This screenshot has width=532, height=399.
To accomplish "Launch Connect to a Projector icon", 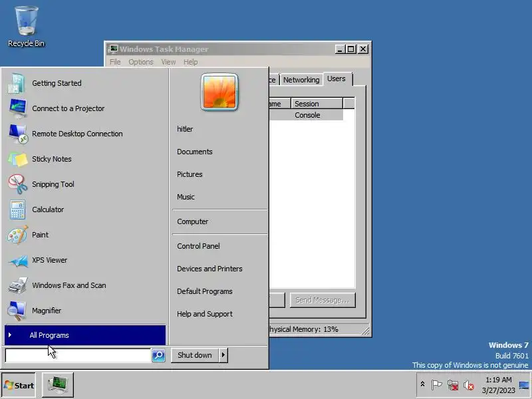I will click(17, 108).
